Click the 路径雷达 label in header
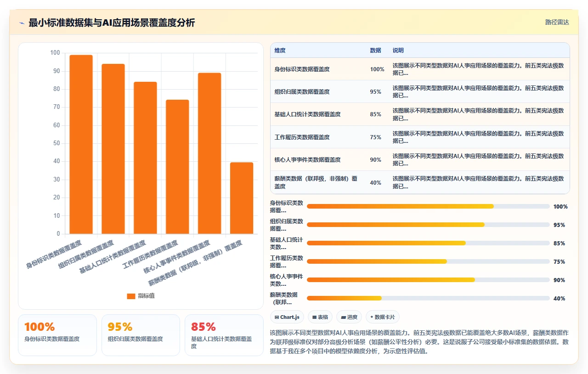The height and width of the screenshot is (374, 588). pyautogui.click(x=557, y=22)
